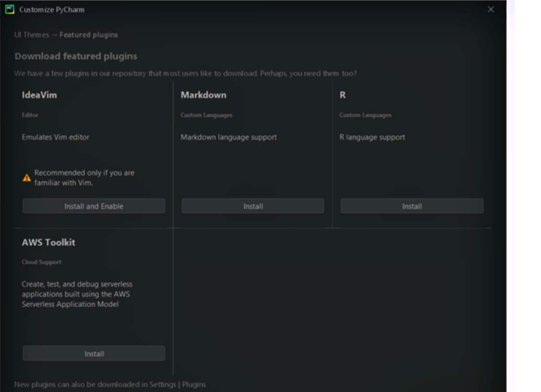The image size is (541, 392).
Task: Click the Cloud Support category label
Action: click(x=41, y=262)
